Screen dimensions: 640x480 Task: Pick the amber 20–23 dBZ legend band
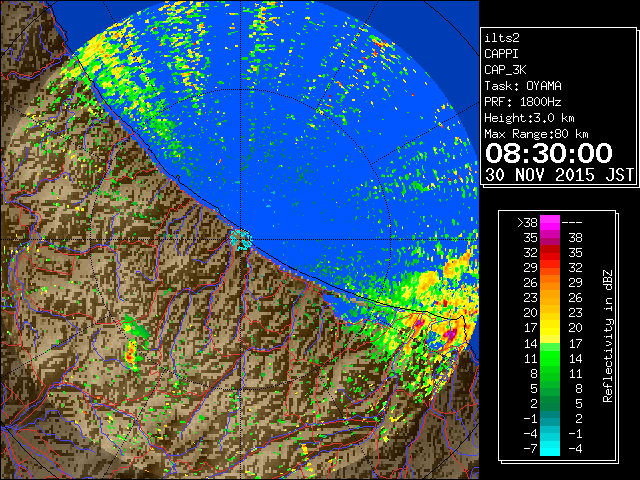(x=550, y=313)
